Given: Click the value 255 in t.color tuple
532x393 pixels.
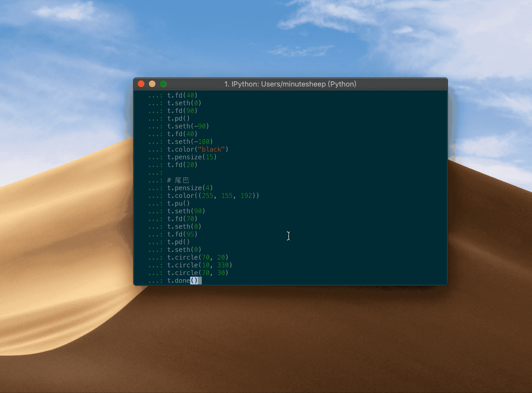Looking at the screenshot, I should pos(207,196).
